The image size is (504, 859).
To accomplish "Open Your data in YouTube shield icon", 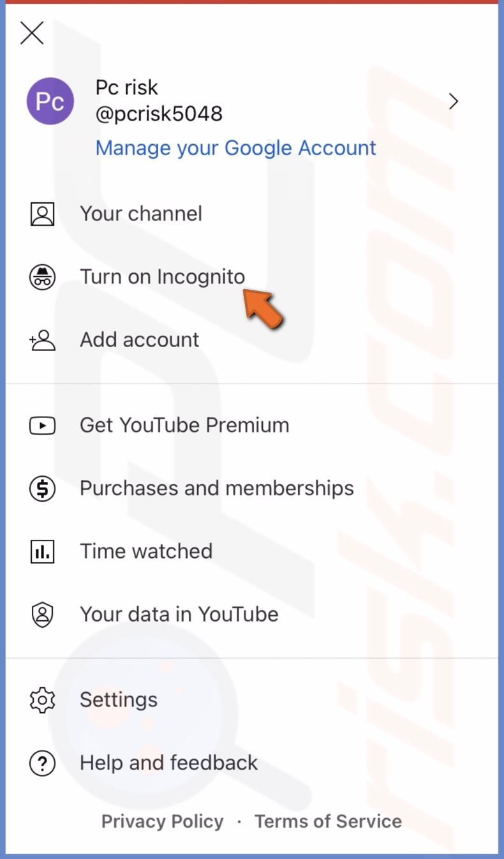I will (x=42, y=615).
